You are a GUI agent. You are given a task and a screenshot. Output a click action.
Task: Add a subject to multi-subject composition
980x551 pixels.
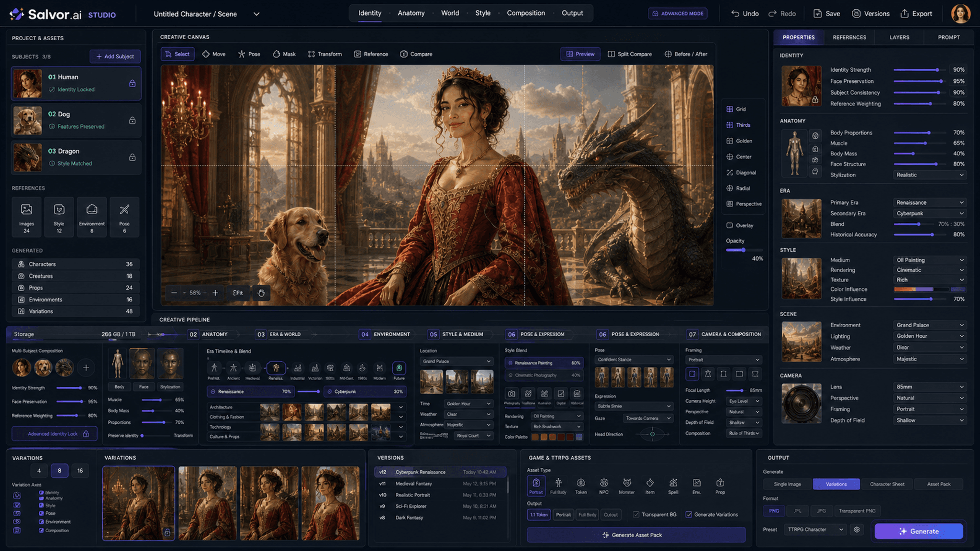click(86, 368)
